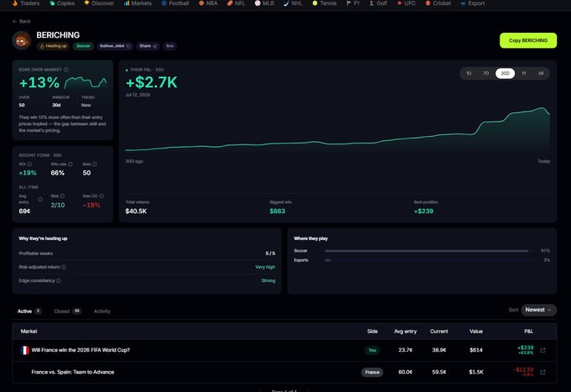This screenshot has height=392, width=571.
Task: Click the Yes side badge
Action: pos(372,350)
